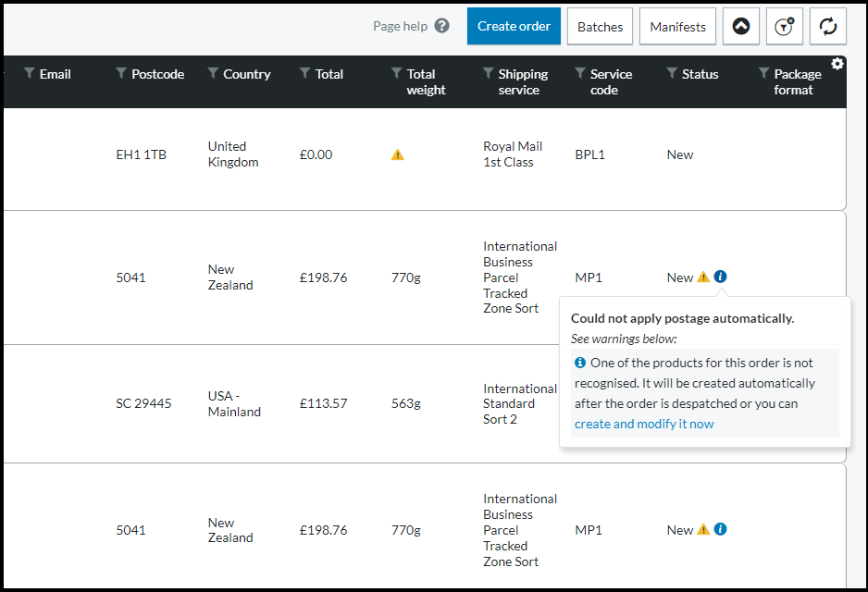Screen dimensions: 868x592
Task: Open the Postcode column filter
Action: point(121,74)
